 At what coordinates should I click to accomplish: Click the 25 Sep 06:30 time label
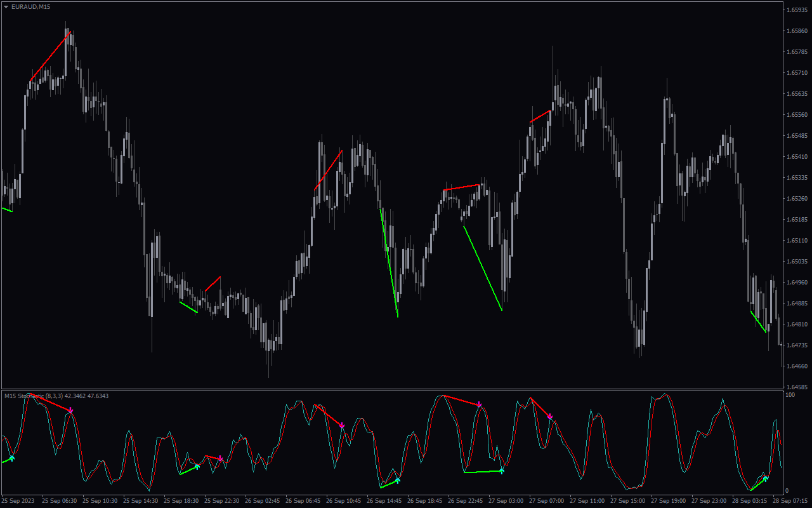pos(59,501)
